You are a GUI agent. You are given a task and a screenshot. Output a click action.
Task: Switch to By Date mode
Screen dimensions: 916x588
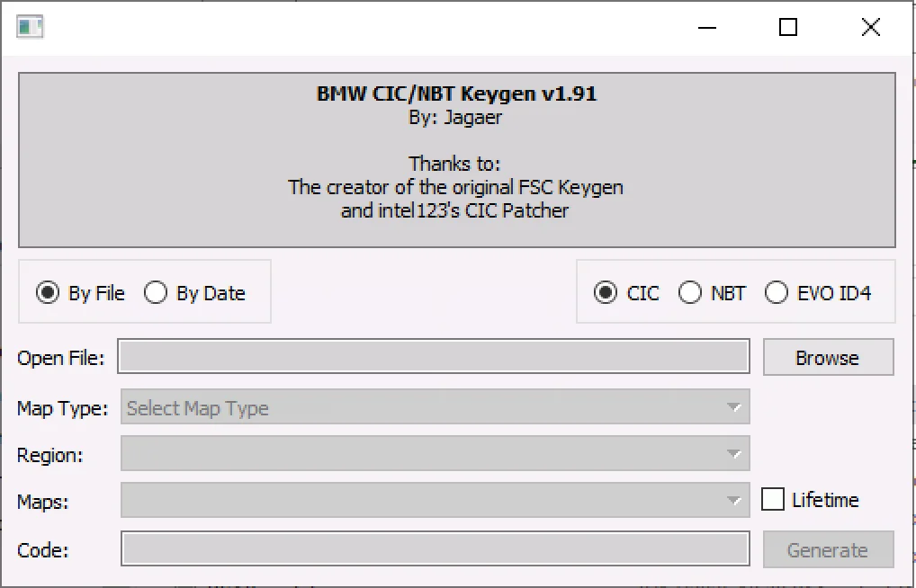[157, 293]
